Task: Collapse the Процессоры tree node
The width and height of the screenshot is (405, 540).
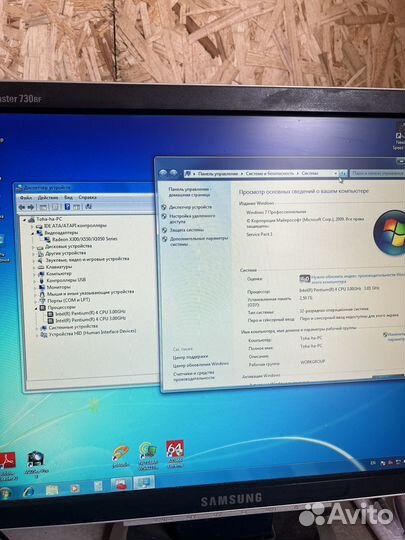Action: click(36, 308)
